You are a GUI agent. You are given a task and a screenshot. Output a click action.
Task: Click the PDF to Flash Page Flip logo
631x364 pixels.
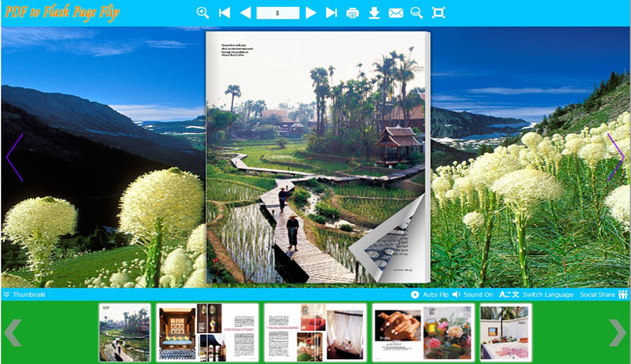point(62,12)
